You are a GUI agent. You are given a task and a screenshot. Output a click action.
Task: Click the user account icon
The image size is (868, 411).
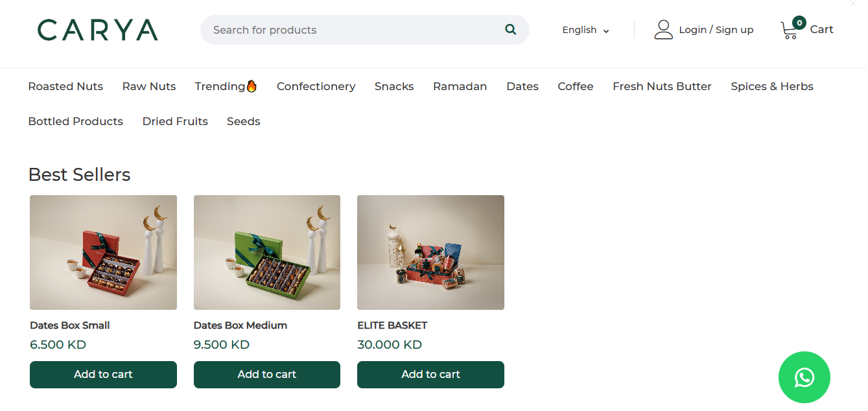pyautogui.click(x=663, y=30)
